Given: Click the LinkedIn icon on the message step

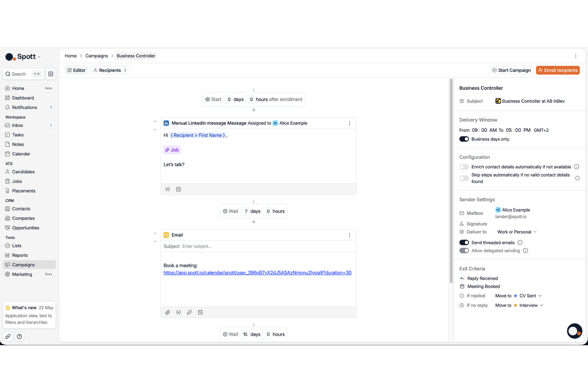Looking at the screenshot, I should point(166,123).
